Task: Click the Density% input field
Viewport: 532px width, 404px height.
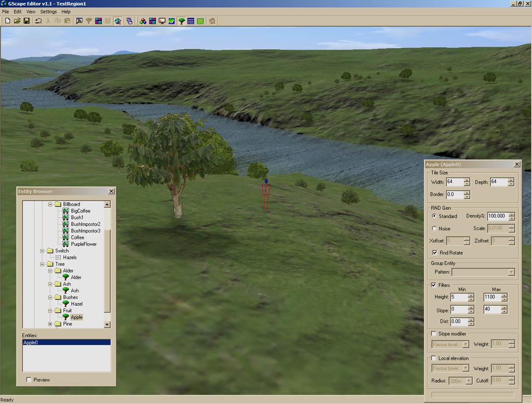Action: 497,216
